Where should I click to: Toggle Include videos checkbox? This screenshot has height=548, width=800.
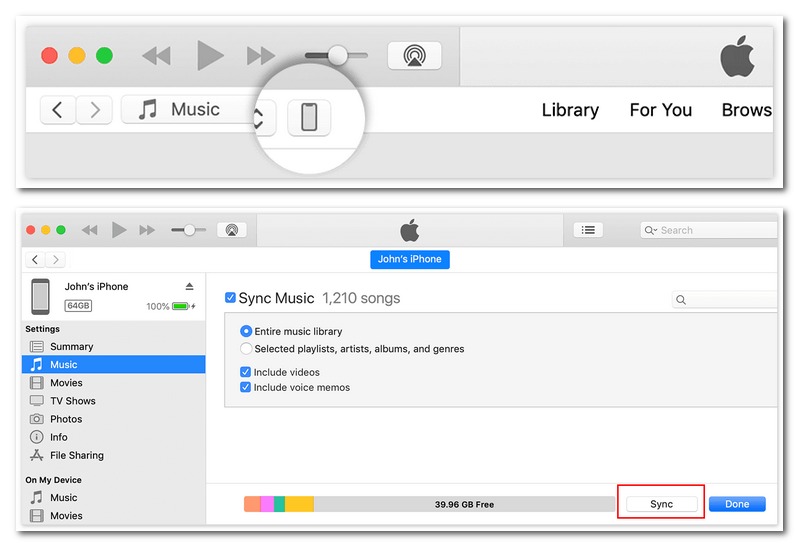[x=245, y=372]
